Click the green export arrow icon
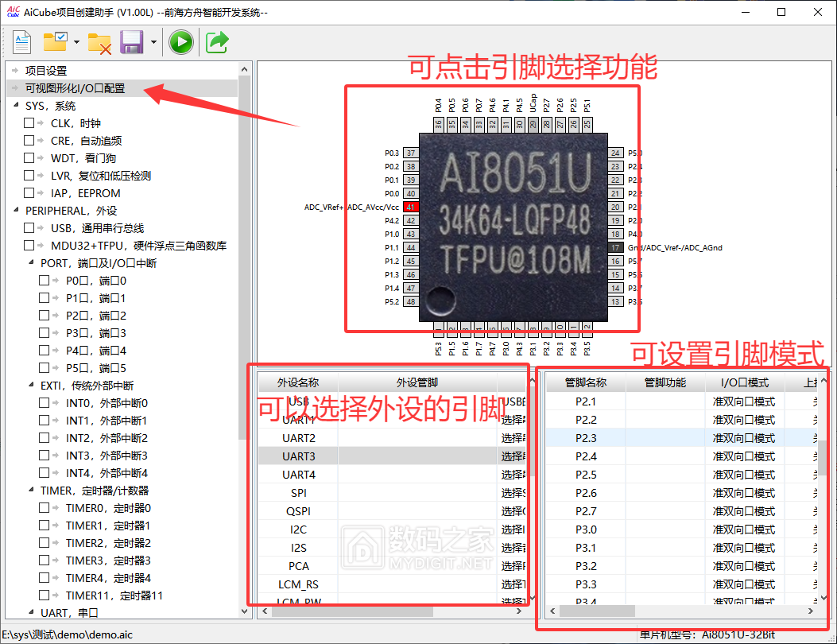This screenshot has height=644, width=837. point(217,42)
